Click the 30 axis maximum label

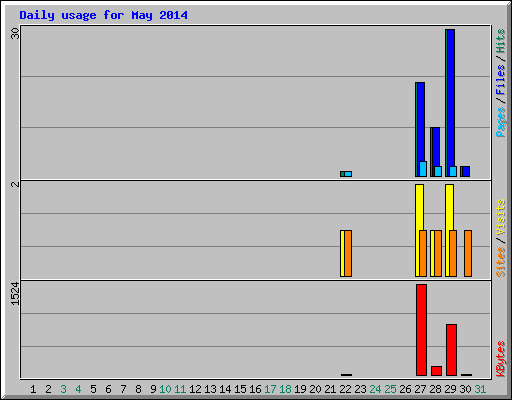(x=15, y=33)
